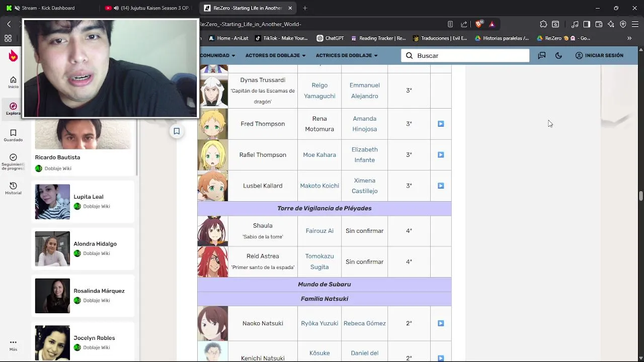Open Reading Tracker bookmark
Screen dimensions: 644x362
click(378, 38)
